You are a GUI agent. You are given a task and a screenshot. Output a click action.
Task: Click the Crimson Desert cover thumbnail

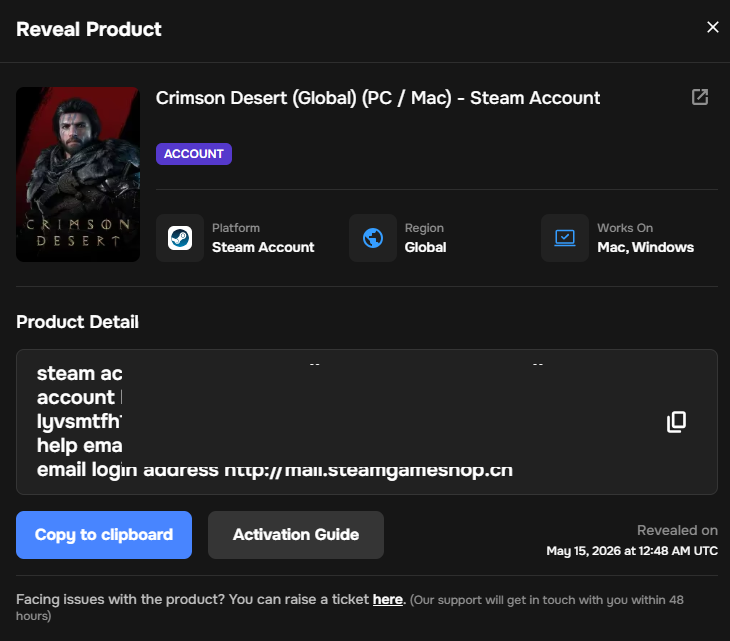(x=78, y=174)
